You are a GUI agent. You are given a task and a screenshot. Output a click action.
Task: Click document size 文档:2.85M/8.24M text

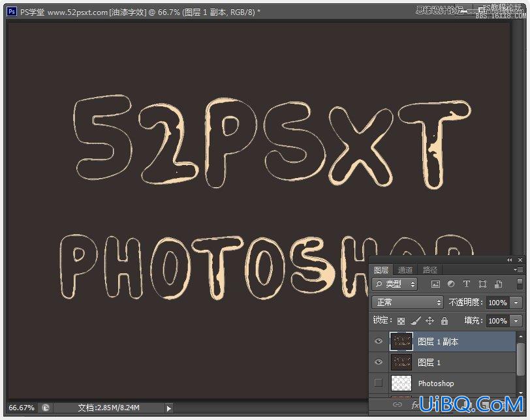click(x=108, y=408)
